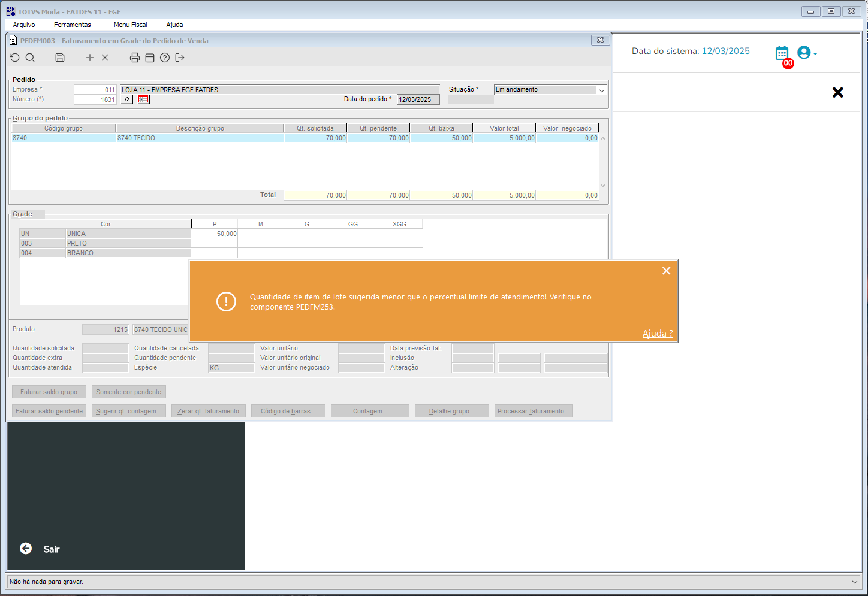Click the warning exclamation icon in notification

[x=226, y=301]
